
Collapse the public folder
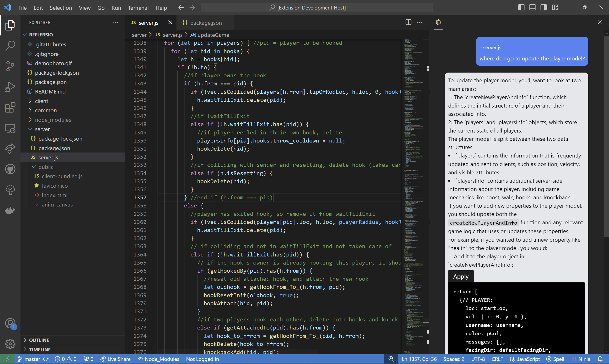point(46,167)
